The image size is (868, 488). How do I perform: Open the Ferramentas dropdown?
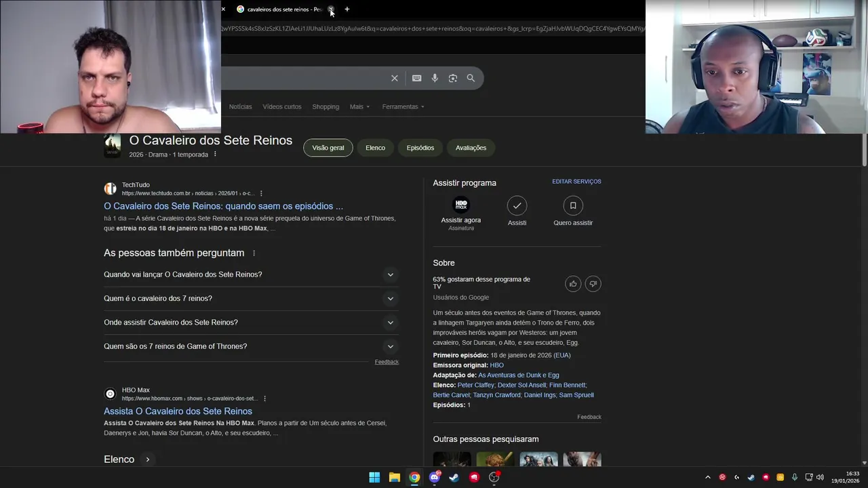tap(403, 106)
